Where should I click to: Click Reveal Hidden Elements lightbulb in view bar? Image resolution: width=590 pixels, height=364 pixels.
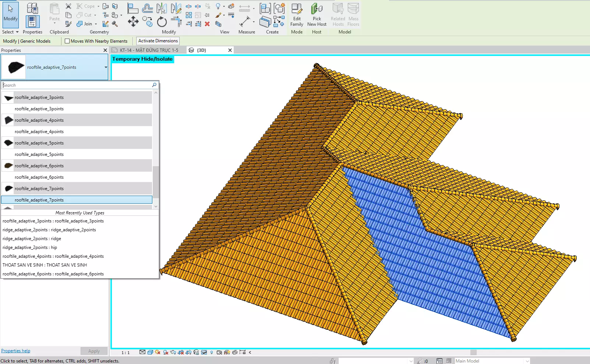click(x=212, y=352)
